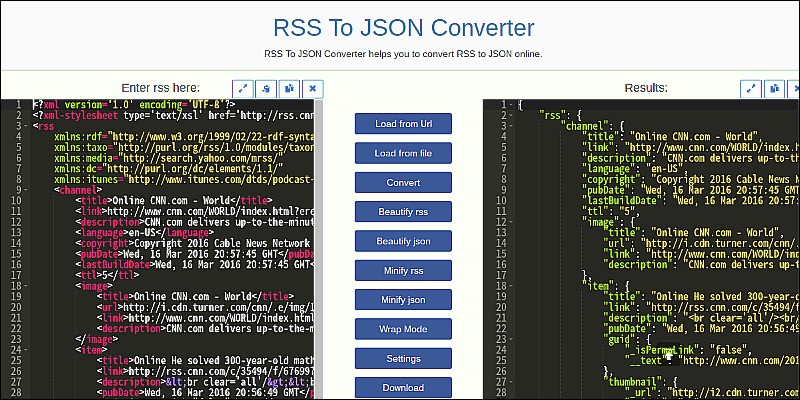Click Beautify json

(x=403, y=241)
